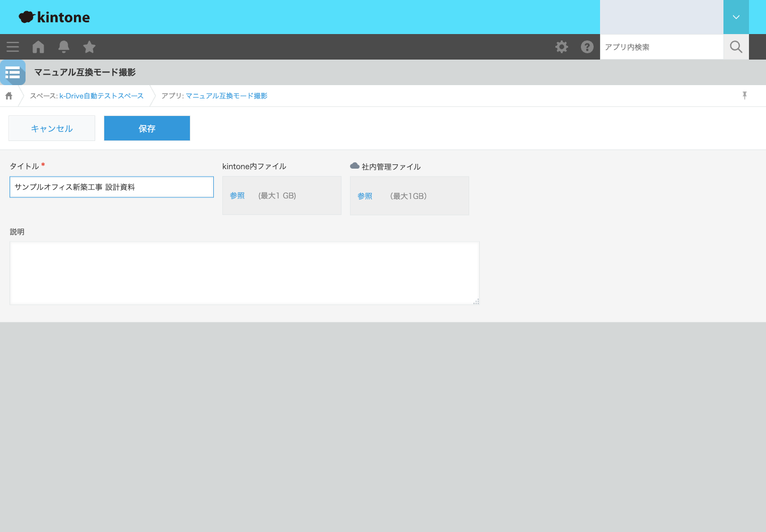766x532 pixels.
Task: Click the 説明 textarea resize handle
Action: coord(476,302)
